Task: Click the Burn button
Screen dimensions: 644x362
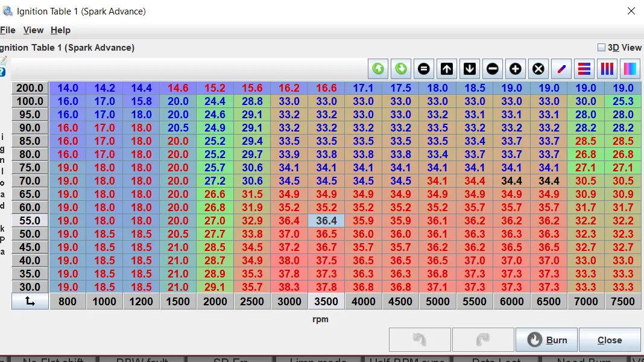Action: click(547, 340)
